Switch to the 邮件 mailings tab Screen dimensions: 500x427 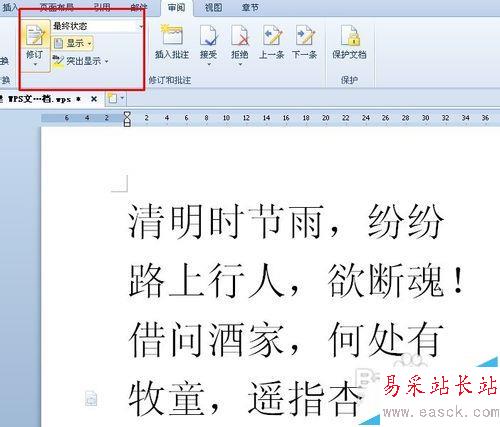(138, 7)
